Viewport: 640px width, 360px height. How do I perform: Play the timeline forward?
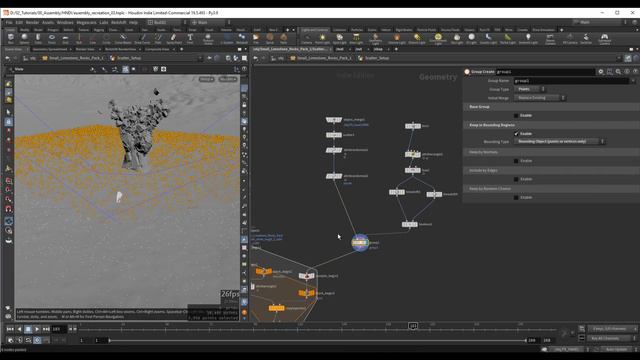37,329
